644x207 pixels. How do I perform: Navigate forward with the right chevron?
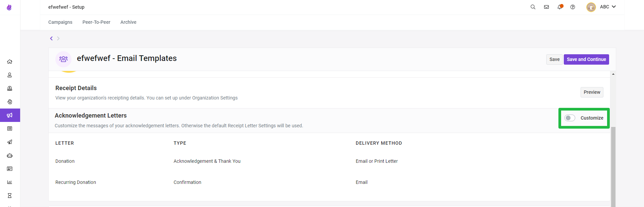tap(58, 39)
